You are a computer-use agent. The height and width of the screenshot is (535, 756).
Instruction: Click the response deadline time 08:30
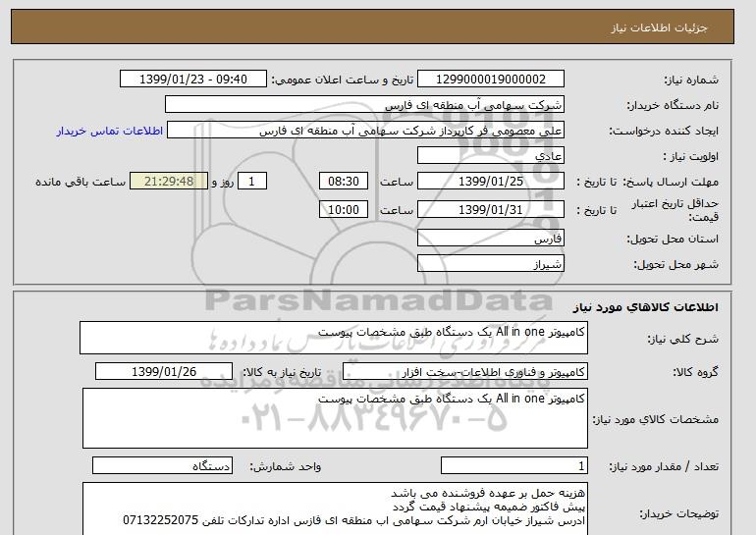coord(344,182)
